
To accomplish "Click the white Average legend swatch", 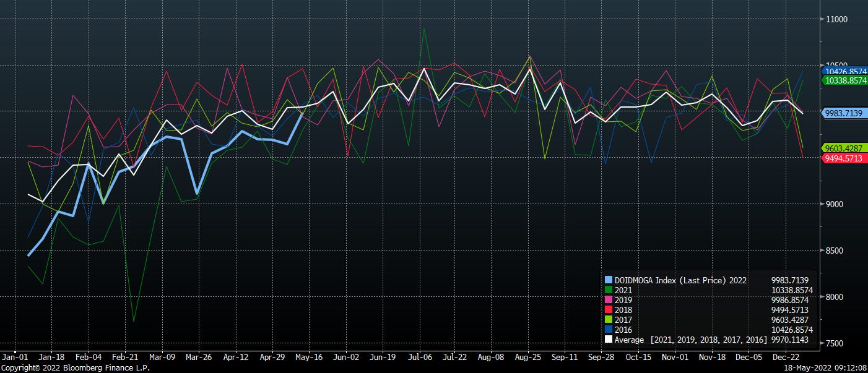I will tap(609, 340).
